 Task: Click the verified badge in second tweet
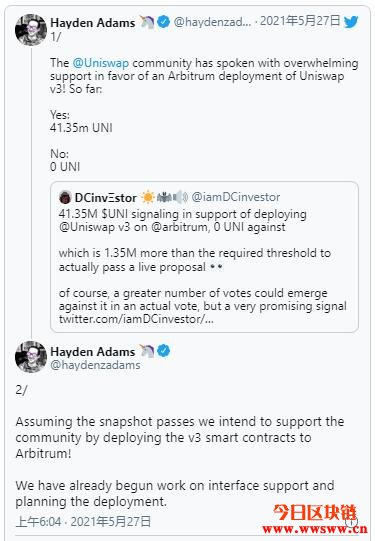tap(163, 351)
